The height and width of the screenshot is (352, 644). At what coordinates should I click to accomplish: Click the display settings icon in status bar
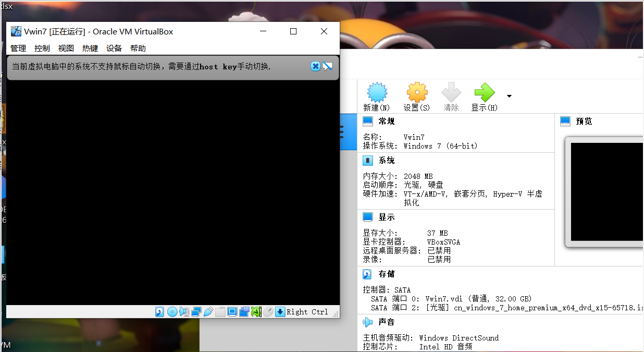coord(232,311)
